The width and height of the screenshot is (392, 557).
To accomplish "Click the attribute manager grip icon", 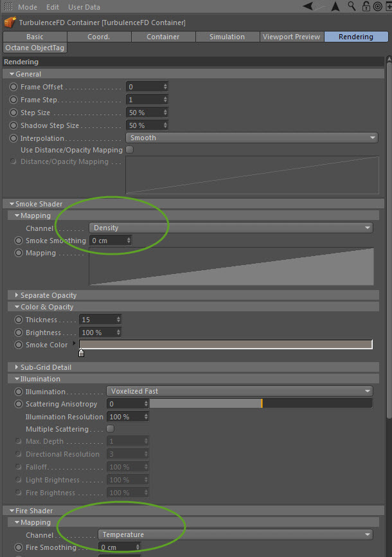I will (x=8, y=6).
